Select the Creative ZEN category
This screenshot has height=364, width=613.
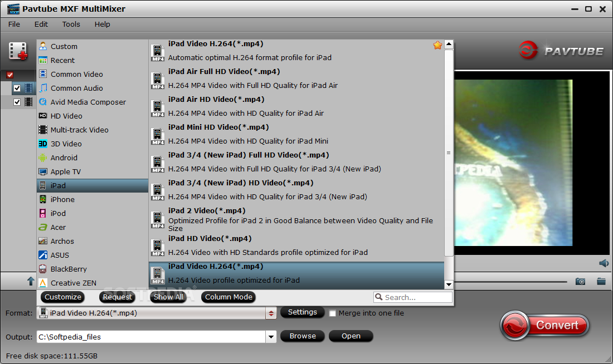pyautogui.click(x=93, y=283)
